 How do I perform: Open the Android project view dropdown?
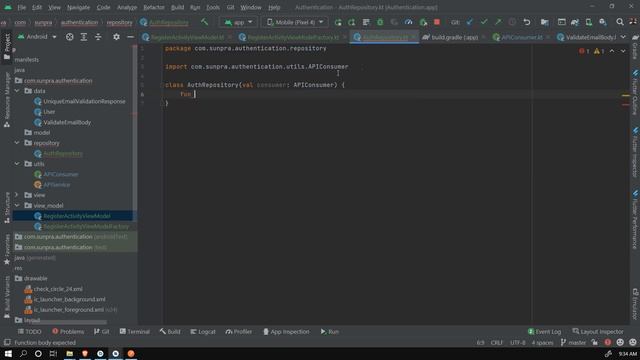point(37,37)
